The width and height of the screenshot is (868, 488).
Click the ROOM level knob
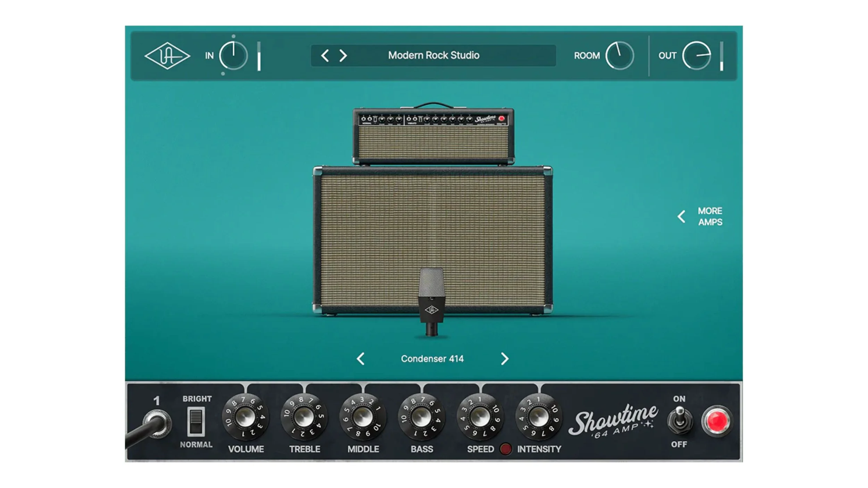[x=619, y=56]
